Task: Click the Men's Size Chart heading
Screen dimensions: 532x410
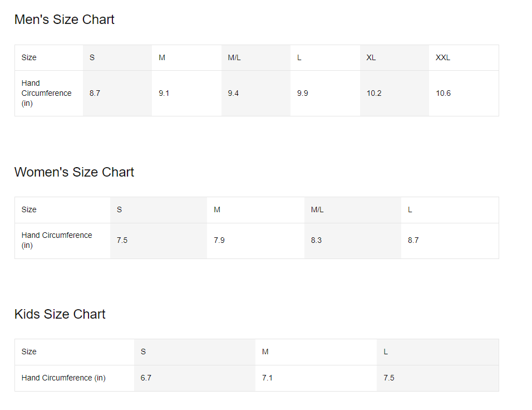Action: pos(64,19)
